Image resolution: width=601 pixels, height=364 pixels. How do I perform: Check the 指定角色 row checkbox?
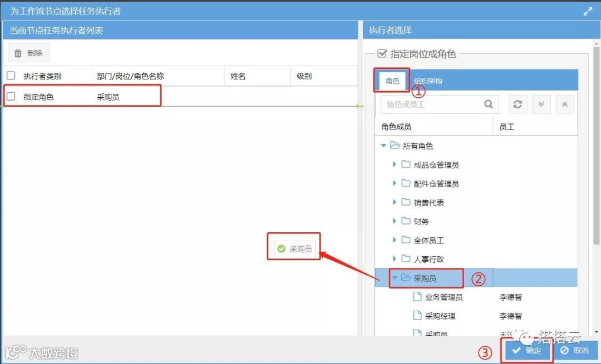11,96
